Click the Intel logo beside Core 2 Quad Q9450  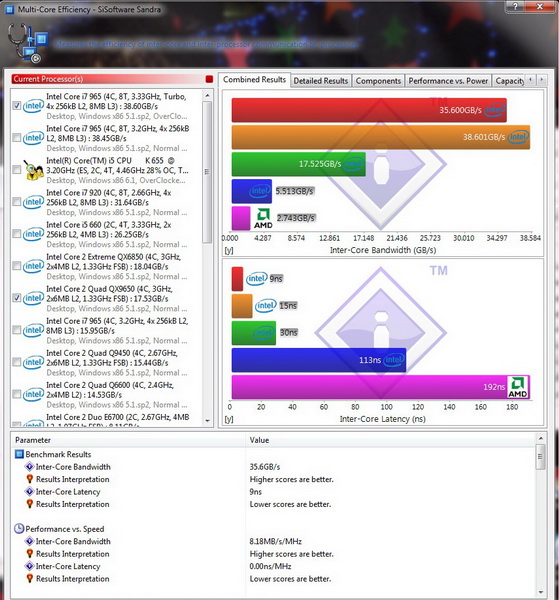pos(34,362)
